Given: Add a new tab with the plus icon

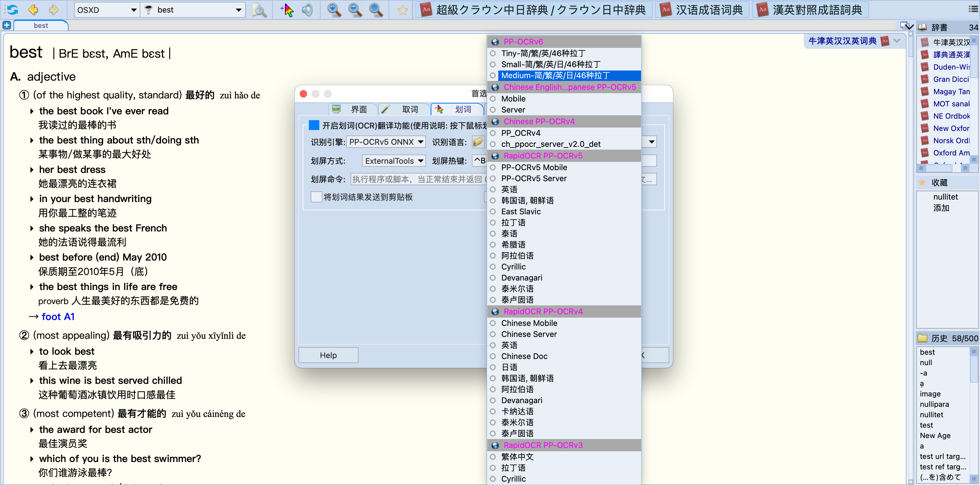Looking at the screenshot, I should pyautogui.click(x=6, y=25).
